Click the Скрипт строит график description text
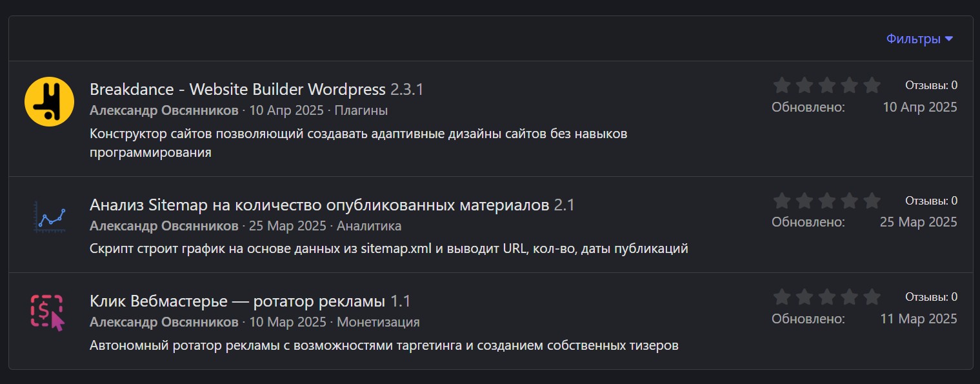 click(x=389, y=248)
